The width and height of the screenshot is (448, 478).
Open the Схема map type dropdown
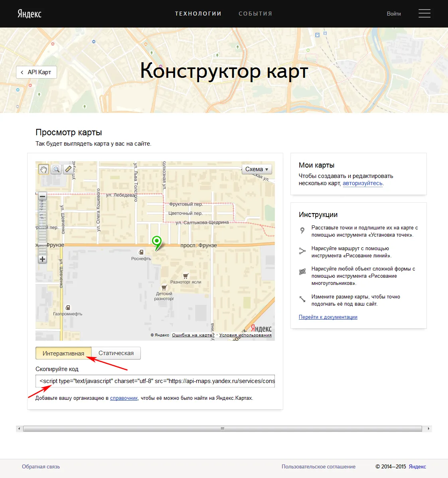click(257, 169)
